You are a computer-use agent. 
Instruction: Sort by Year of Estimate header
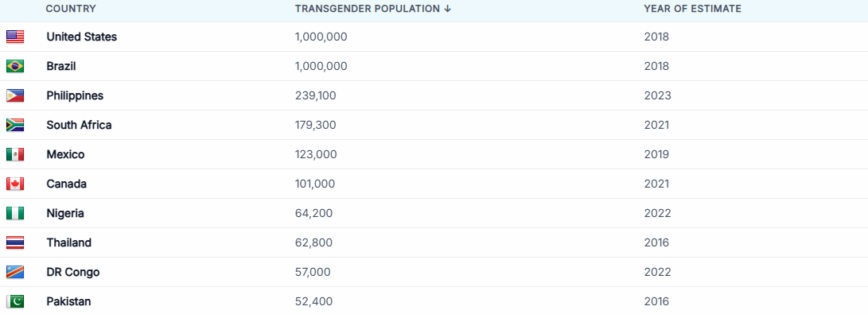(692, 9)
